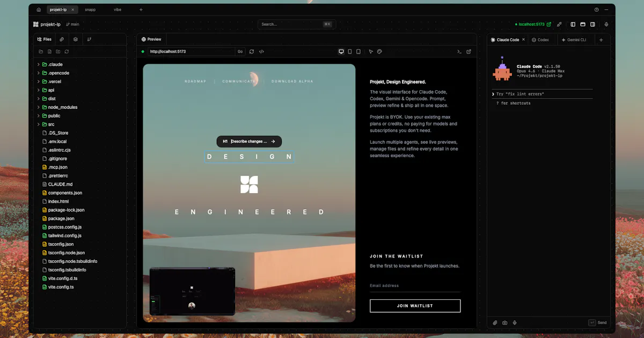Select the Files panel tab

coord(45,39)
